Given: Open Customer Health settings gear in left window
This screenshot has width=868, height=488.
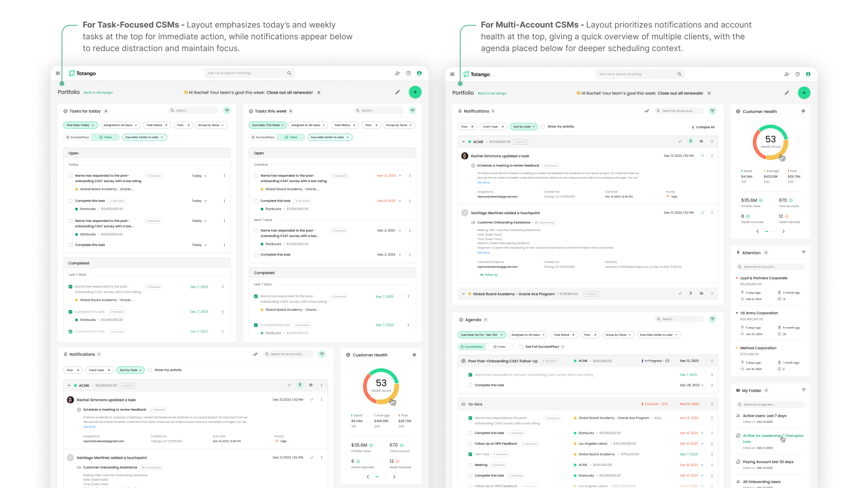Looking at the screenshot, I should click(414, 355).
